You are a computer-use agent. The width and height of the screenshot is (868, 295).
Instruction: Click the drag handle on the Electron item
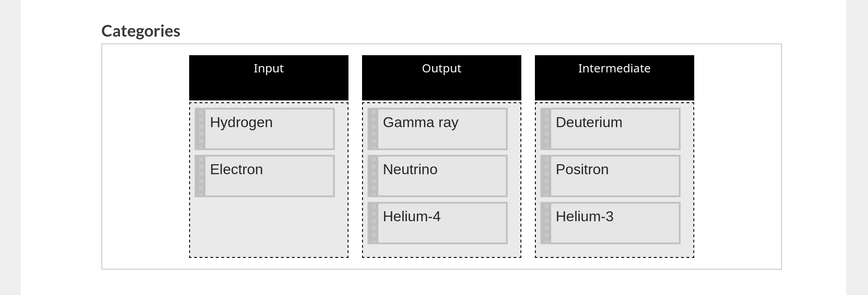(201, 176)
